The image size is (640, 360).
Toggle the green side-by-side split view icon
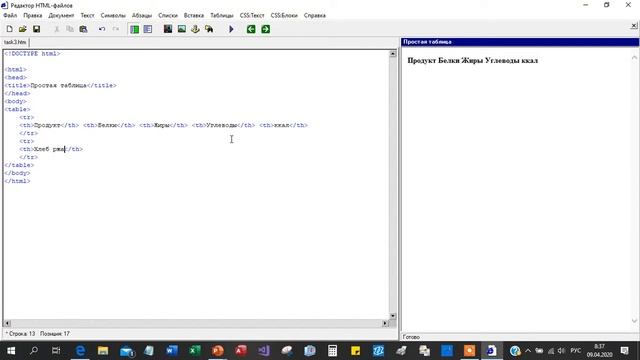[x=134, y=29]
